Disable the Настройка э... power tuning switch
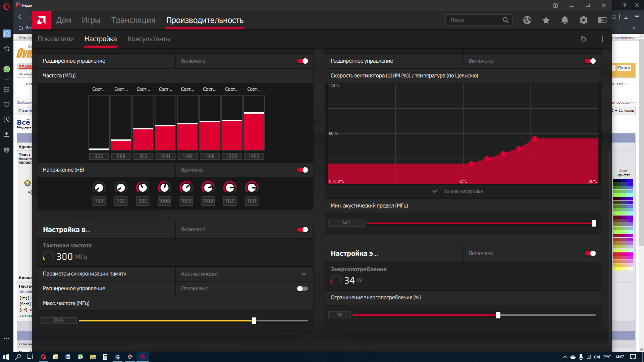This screenshot has height=362, width=644. tap(590, 253)
